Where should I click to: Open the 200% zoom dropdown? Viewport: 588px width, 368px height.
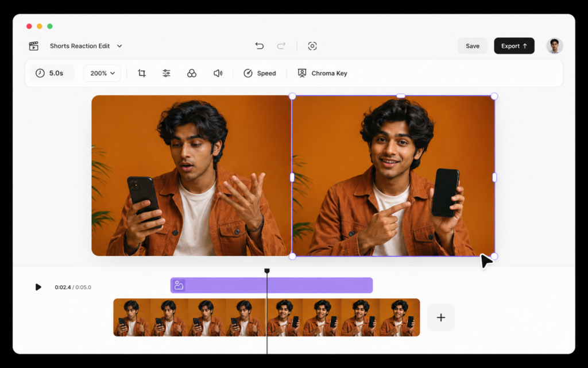point(102,73)
